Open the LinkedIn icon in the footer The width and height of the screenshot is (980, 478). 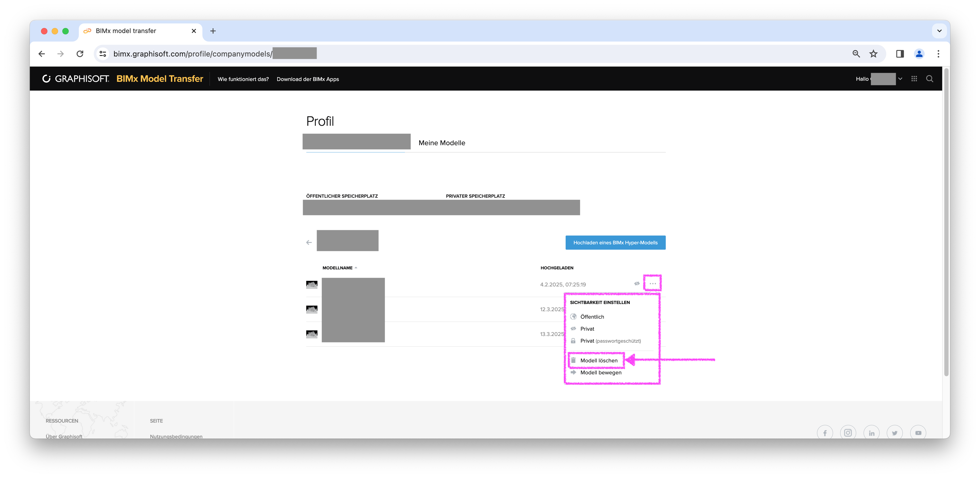pos(872,433)
